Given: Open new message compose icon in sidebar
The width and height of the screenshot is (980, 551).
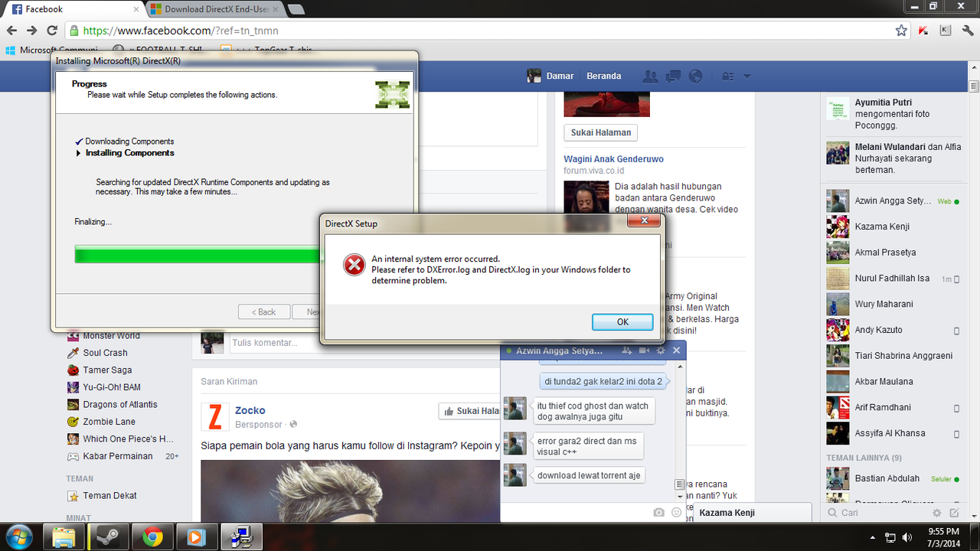Looking at the screenshot, I should pyautogui.click(x=954, y=513).
